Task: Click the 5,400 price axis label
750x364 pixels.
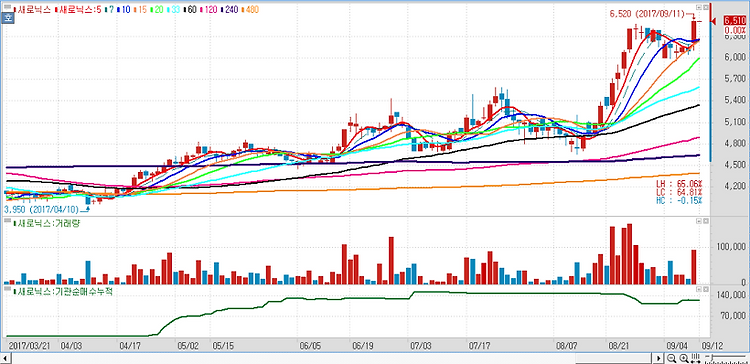Action: coord(734,100)
